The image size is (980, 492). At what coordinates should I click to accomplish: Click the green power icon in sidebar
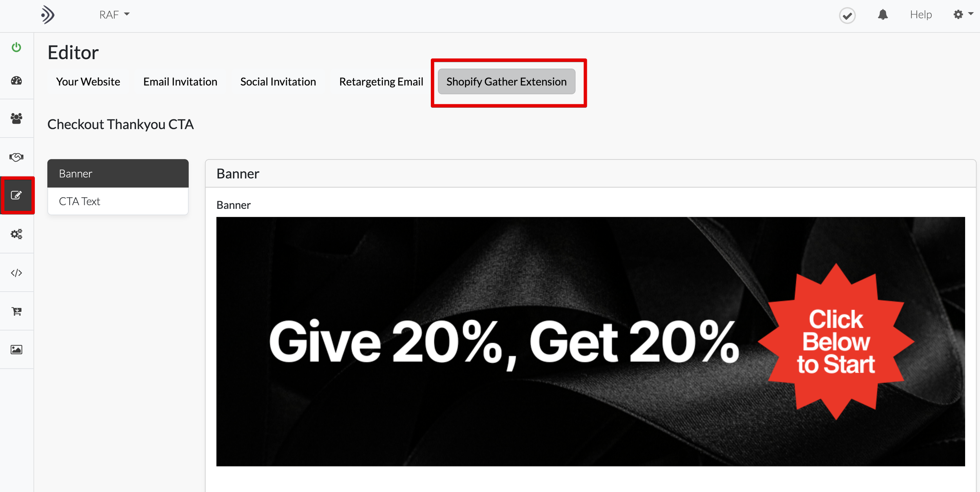point(16,47)
